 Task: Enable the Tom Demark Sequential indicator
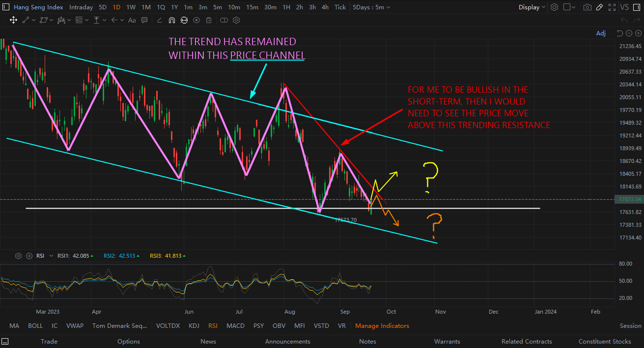click(x=120, y=326)
